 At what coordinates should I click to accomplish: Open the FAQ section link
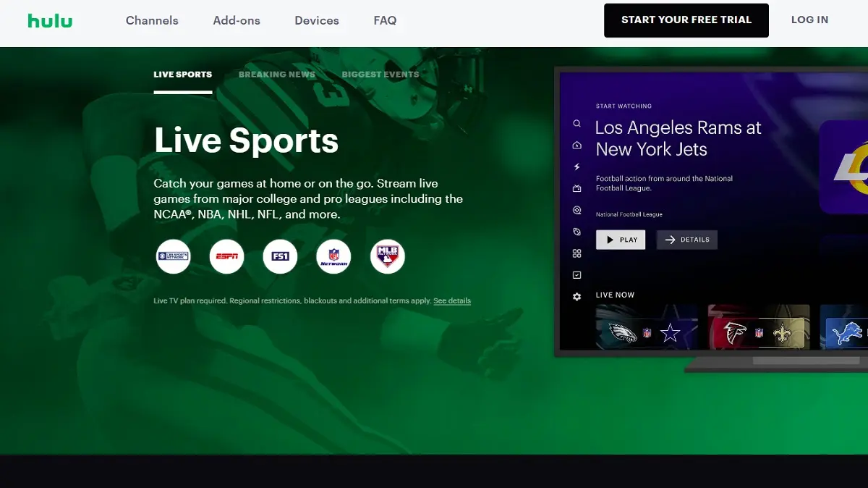point(385,20)
